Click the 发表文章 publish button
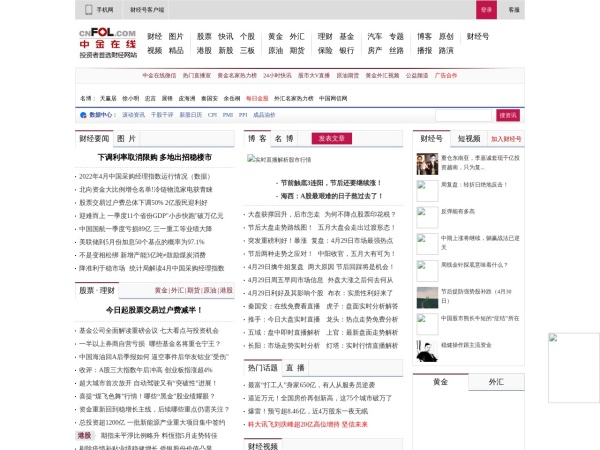 pos(332,139)
